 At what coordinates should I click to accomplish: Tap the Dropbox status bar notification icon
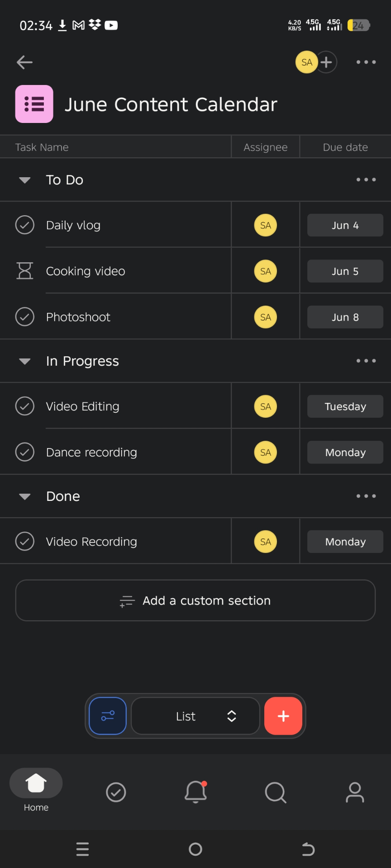(x=95, y=25)
